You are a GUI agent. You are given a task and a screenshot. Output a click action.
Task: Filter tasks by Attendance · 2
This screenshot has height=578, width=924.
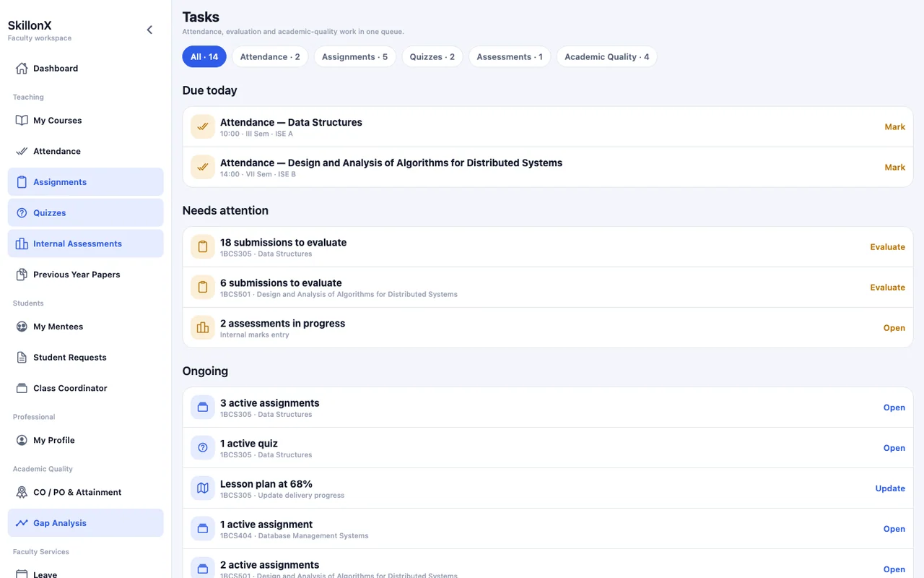pos(270,57)
